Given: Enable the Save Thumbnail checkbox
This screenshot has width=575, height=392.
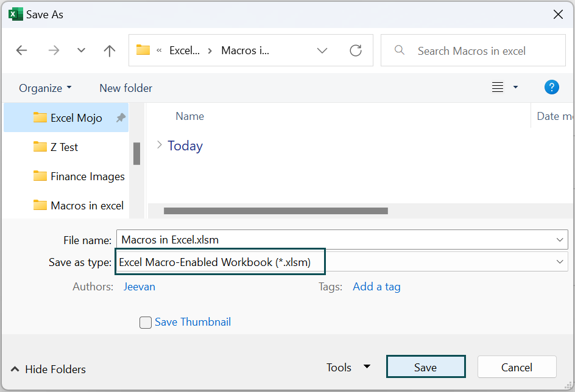Looking at the screenshot, I should 146,323.
